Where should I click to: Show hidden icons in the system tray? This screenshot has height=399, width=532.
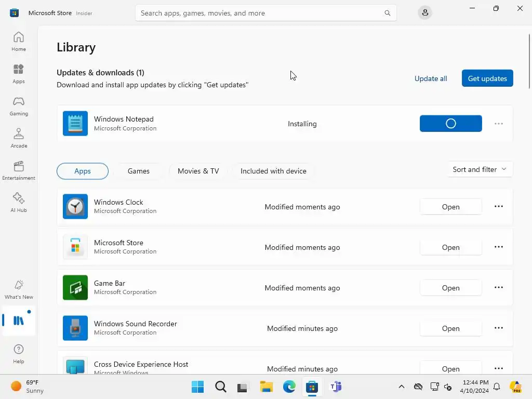point(402,387)
